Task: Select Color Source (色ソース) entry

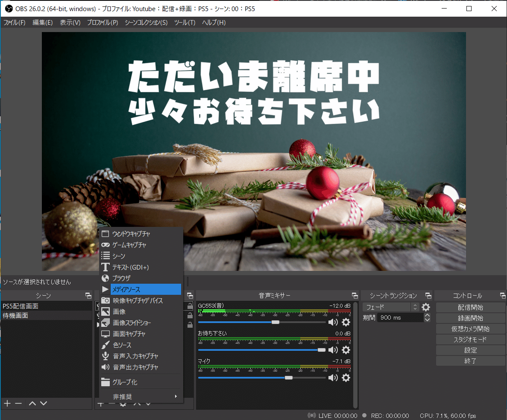Action: pos(141,345)
